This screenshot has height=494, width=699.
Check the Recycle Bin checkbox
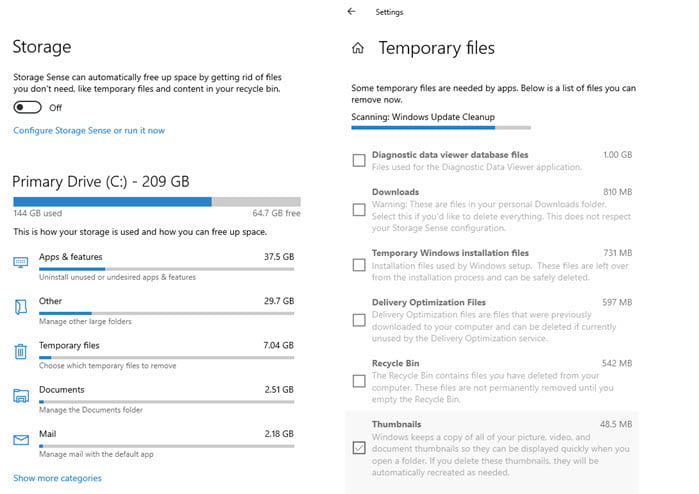tap(359, 381)
